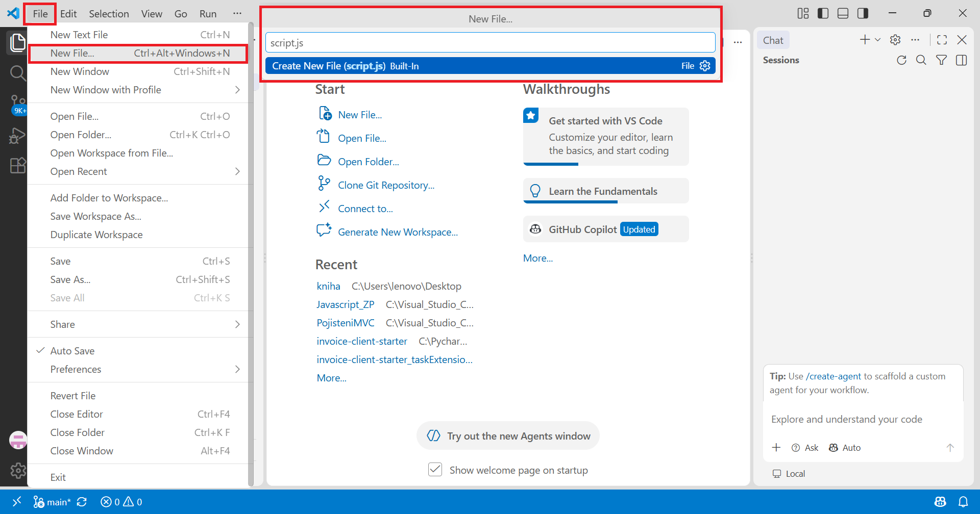The width and height of the screenshot is (980, 514).
Task: Click the script.js filename input field
Action: point(490,43)
